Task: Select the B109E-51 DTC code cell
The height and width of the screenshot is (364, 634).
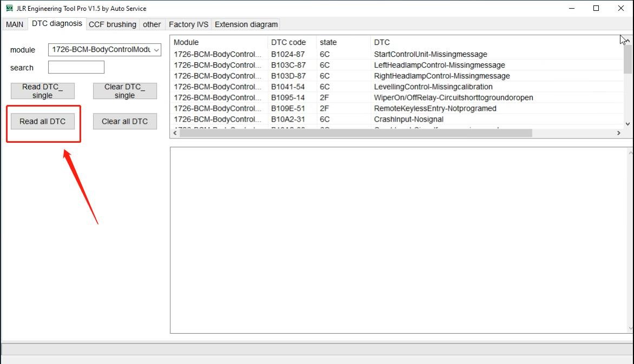Action: point(288,108)
